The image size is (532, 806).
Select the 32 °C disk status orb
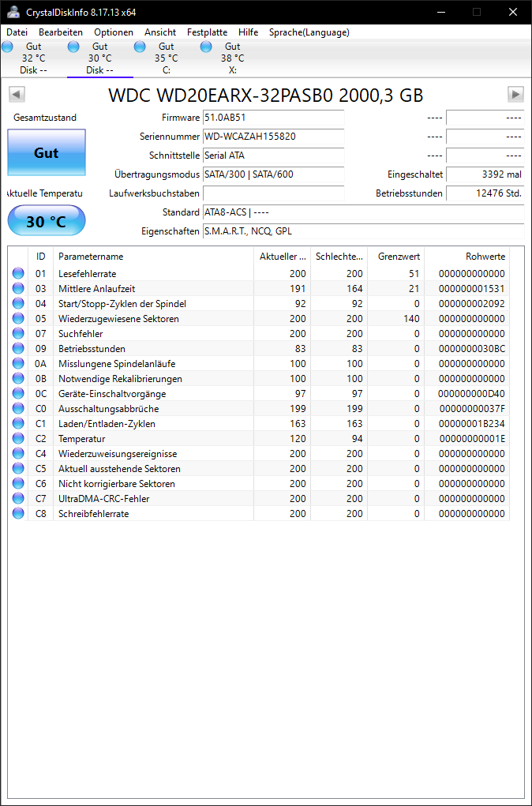click(7, 47)
